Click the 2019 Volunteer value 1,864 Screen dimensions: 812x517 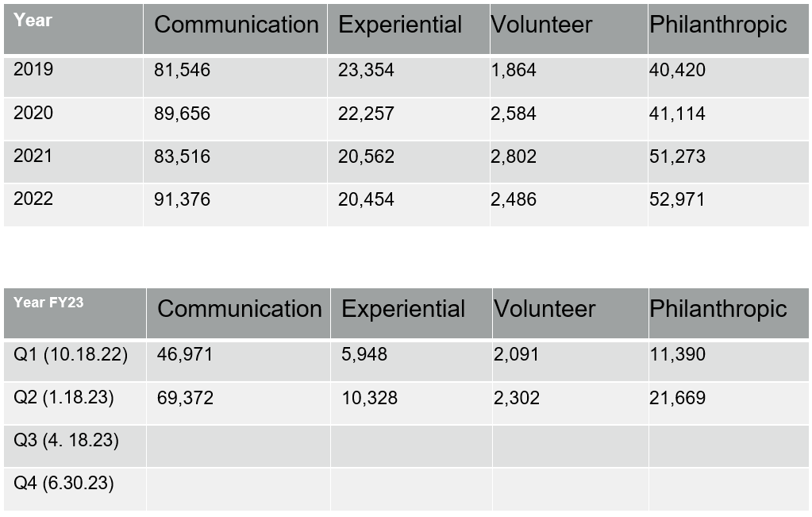(514, 71)
